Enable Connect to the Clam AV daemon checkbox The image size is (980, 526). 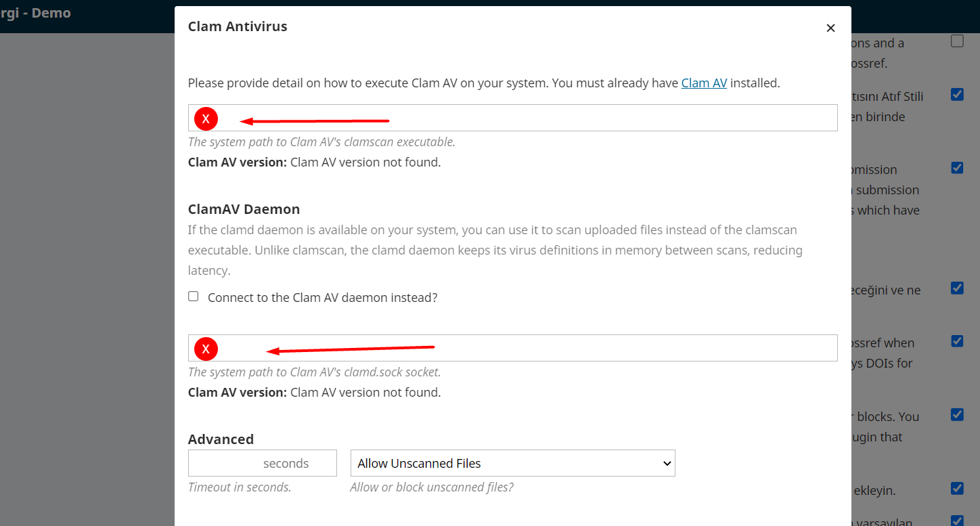pos(194,297)
